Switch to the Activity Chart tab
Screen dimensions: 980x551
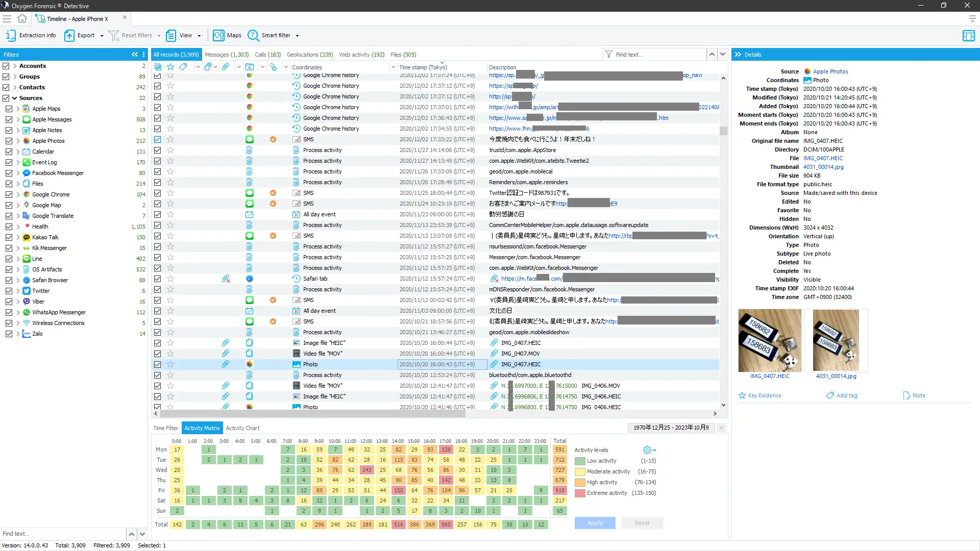click(x=242, y=428)
